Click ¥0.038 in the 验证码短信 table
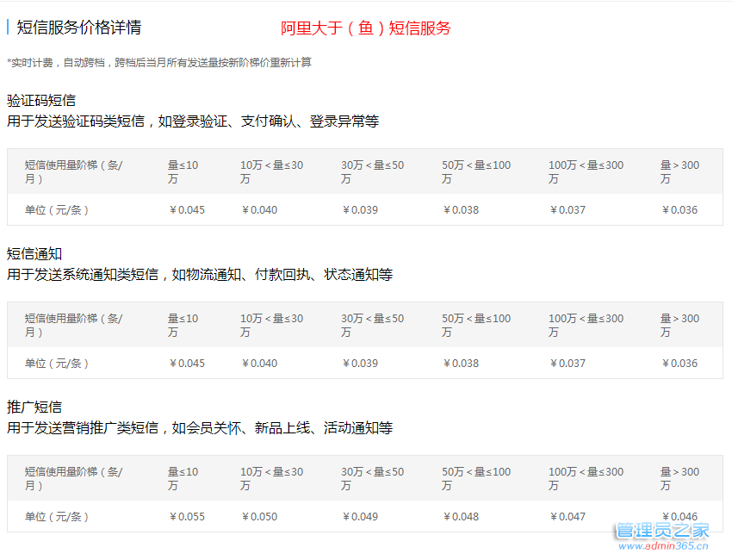Screen dimensions: 732x560 click(x=461, y=210)
